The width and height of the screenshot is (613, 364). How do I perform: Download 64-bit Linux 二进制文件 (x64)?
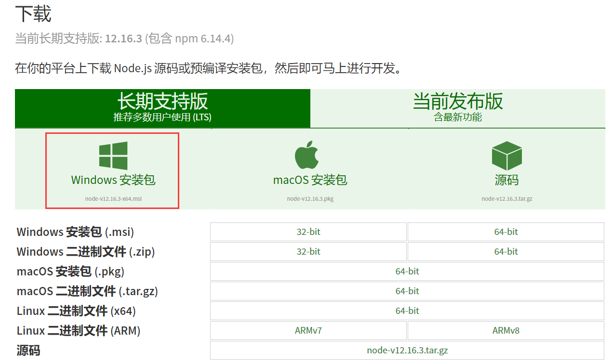407,311
